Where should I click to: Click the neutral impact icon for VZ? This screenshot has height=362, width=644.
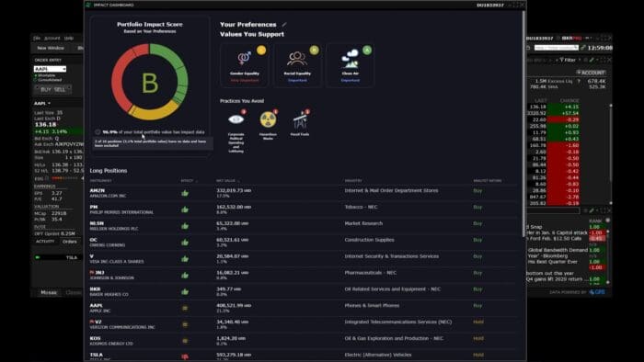click(x=185, y=324)
